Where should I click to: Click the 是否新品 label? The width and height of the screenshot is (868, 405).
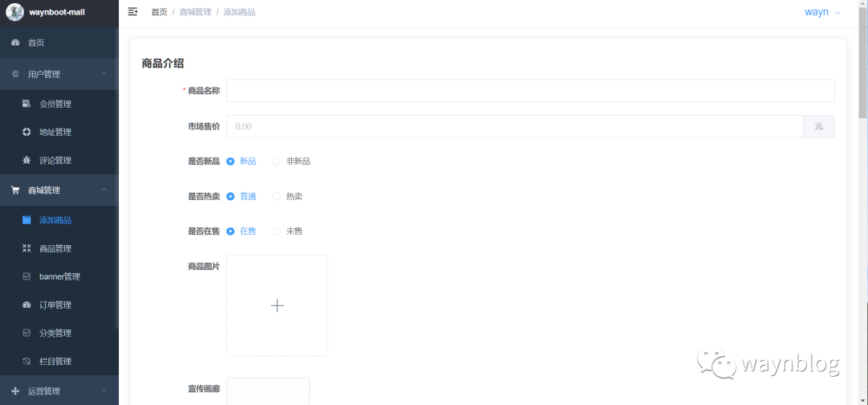pyautogui.click(x=203, y=162)
